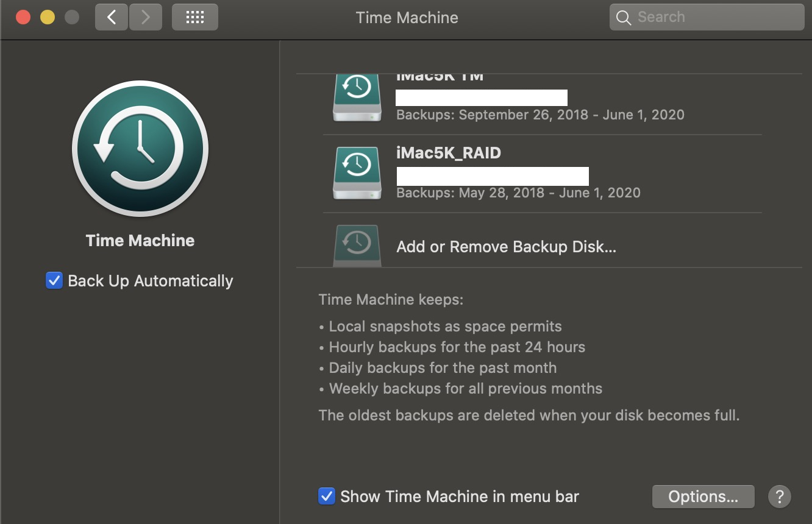The image size is (812, 524).
Task: Click the backups range ending September 26, 2018 - June 1, 2020
Action: pyautogui.click(x=540, y=115)
